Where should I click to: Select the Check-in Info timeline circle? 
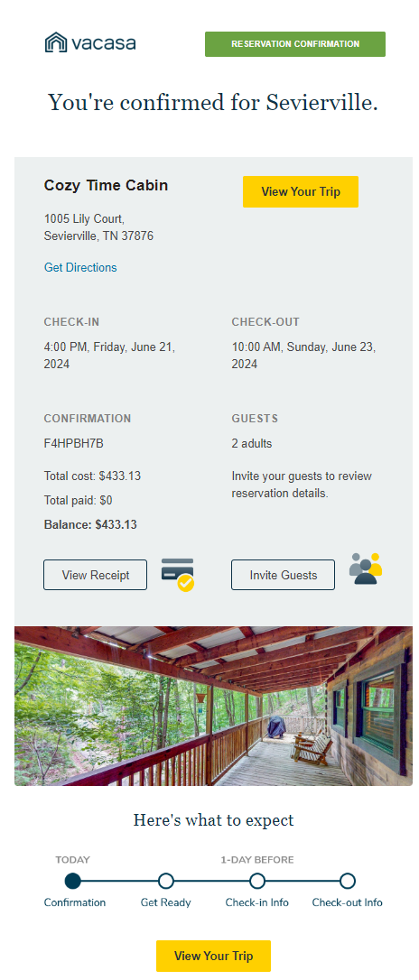[257, 882]
